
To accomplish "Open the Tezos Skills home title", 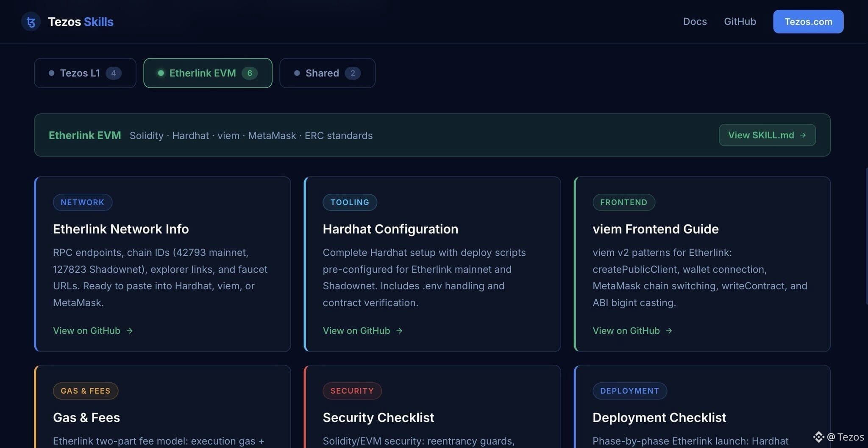I will [81, 22].
